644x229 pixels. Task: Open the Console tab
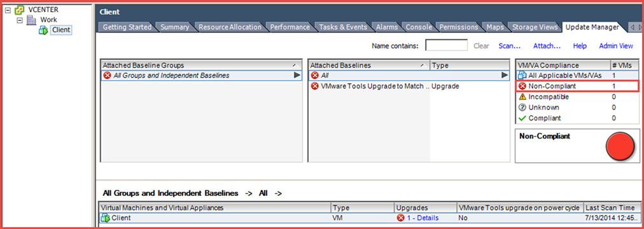click(419, 27)
